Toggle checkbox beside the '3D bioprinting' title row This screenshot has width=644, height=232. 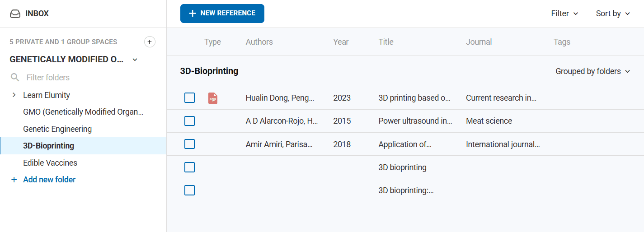pos(190,167)
